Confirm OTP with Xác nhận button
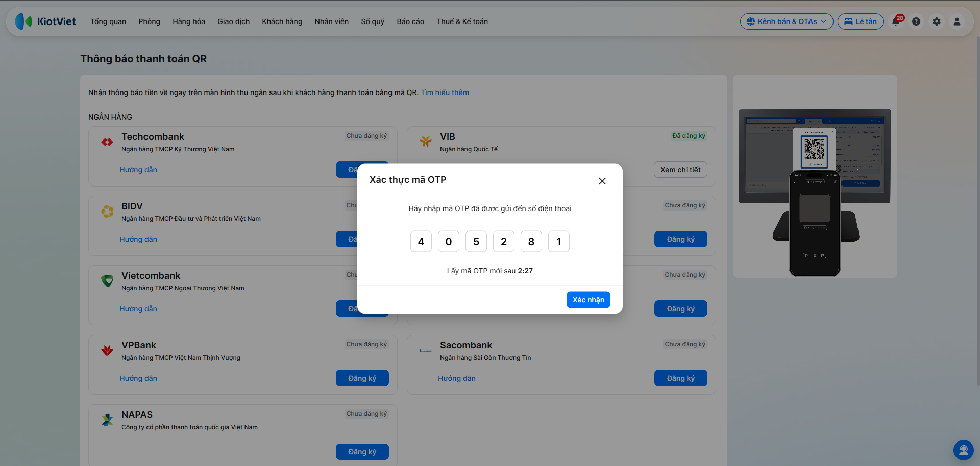This screenshot has height=466, width=980. pyautogui.click(x=589, y=300)
